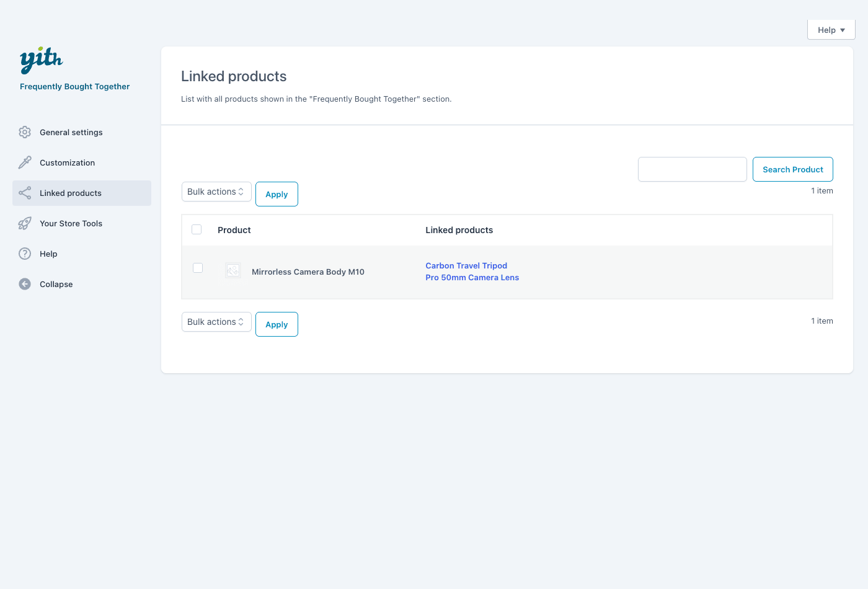Click the YITH logo
868x589 pixels.
pos(42,60)
